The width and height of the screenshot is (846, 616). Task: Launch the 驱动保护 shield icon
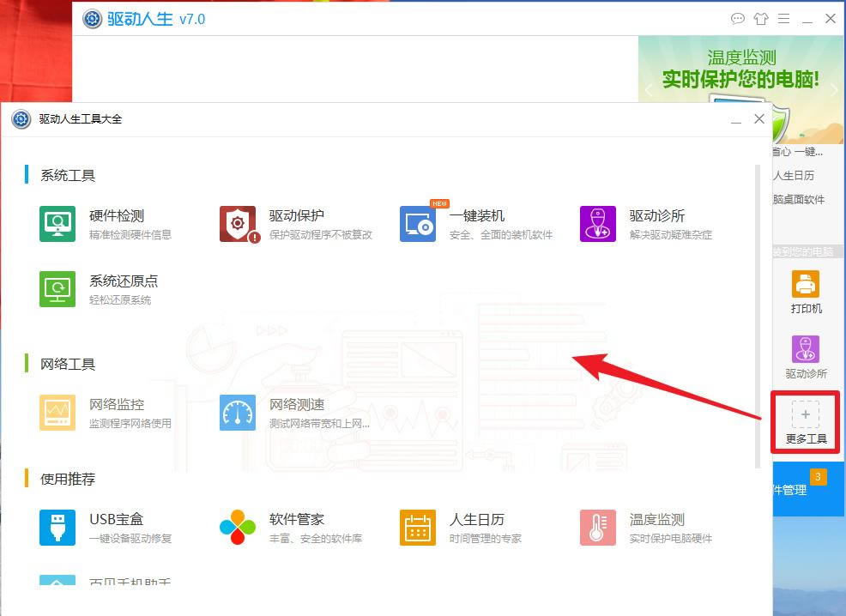(x=238, y=224)
